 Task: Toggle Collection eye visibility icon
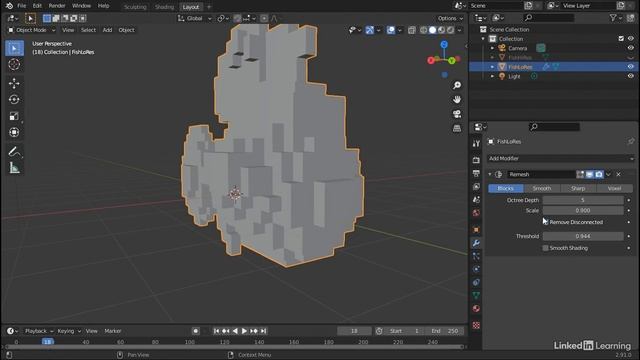tap(630, 39)
